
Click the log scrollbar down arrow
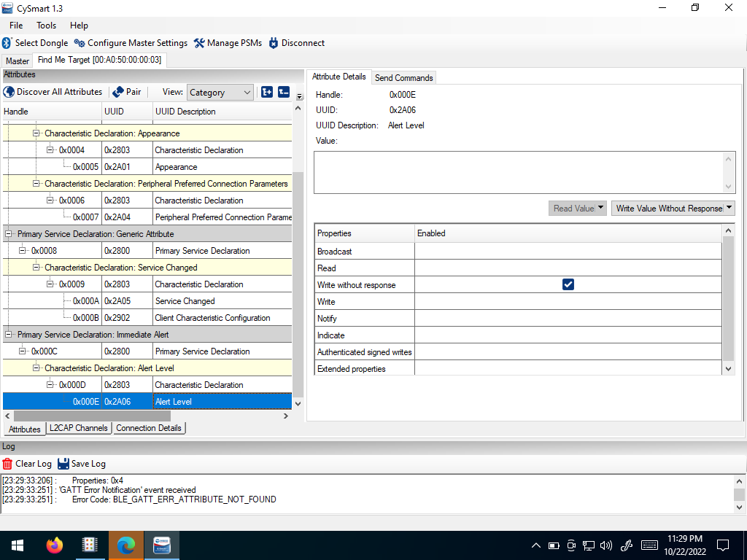[x=739, y=507]
